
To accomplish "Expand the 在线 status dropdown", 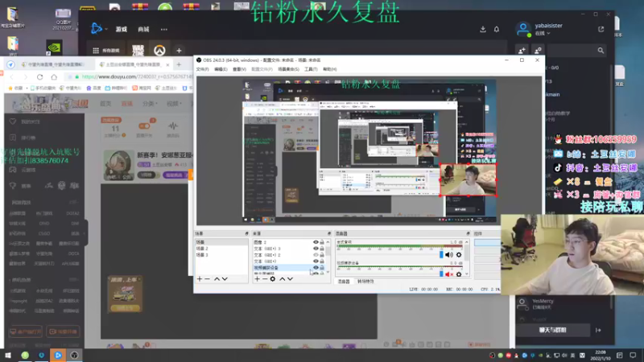I will tap(543, 33).
